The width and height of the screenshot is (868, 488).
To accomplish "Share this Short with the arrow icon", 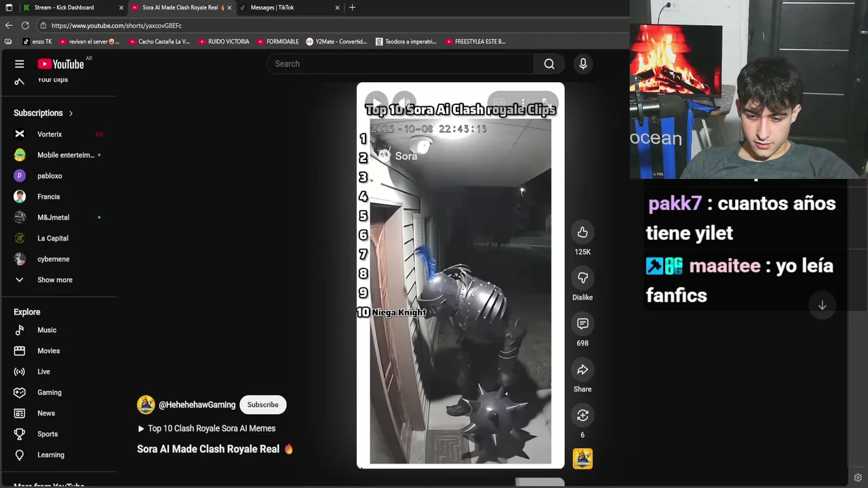I will [x=583, y=369].
